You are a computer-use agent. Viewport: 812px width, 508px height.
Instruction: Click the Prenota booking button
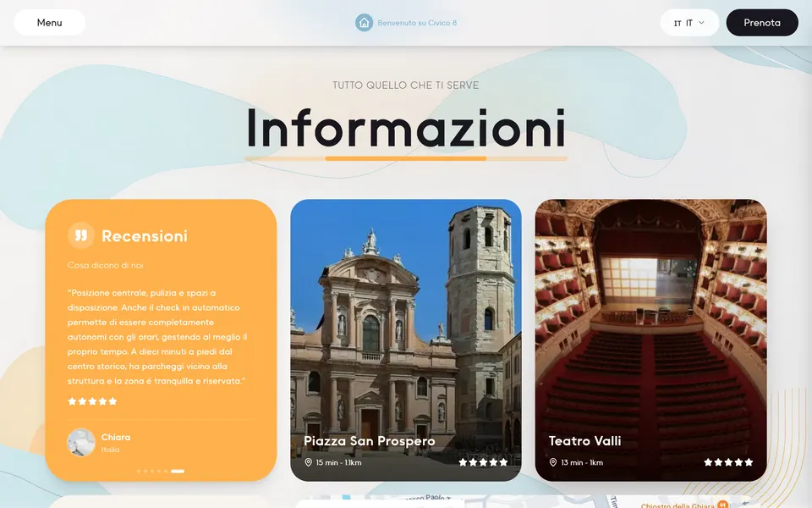[x=762, y=22]
